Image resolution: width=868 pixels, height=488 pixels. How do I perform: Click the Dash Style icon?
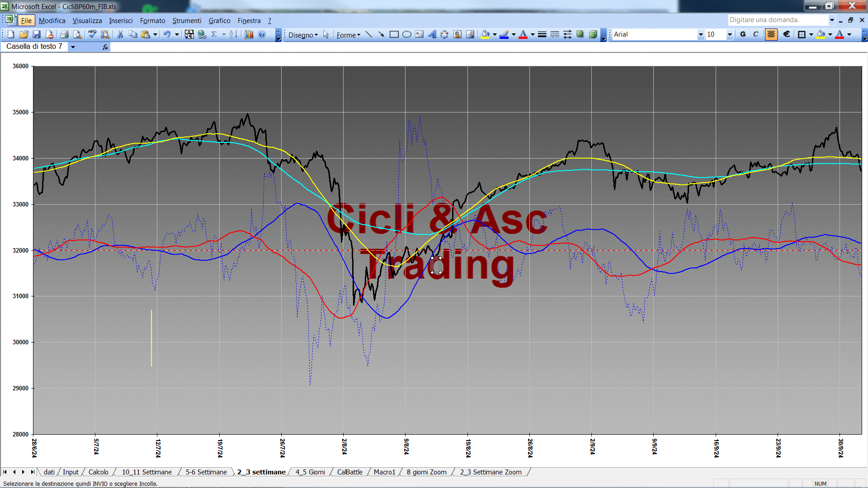(x=555, y=34)
